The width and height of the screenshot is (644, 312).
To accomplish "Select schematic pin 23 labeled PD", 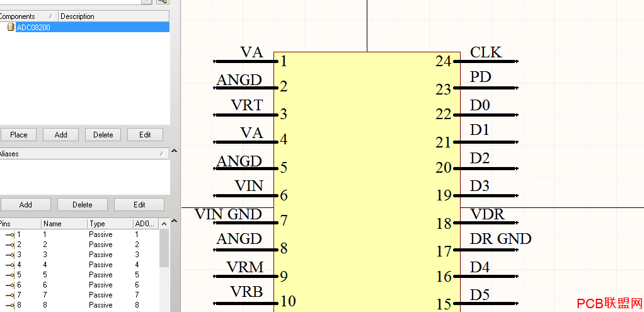I will tap(486, 88).
